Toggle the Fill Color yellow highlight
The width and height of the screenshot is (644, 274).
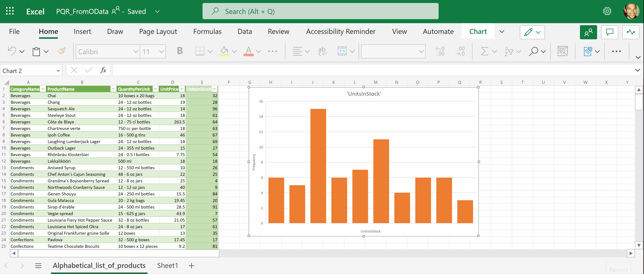pyautogui.click(x=224, y=51)
